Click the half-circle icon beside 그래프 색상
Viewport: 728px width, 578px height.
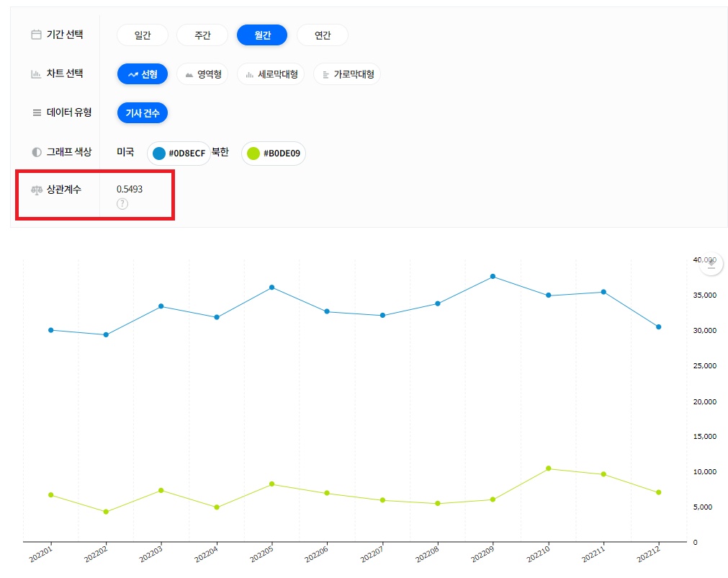click(36, 152)
